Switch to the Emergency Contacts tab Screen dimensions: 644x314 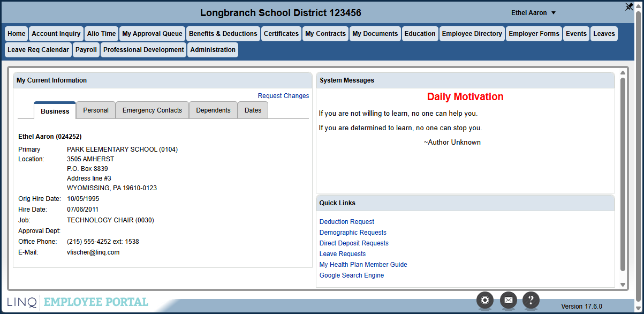[152, 110]
